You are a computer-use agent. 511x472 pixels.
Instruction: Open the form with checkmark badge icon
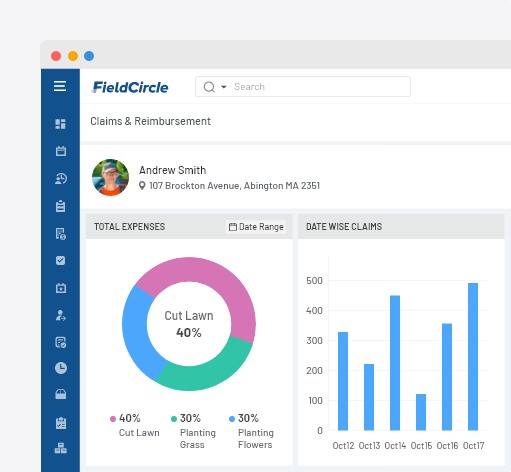coord(61,342)
